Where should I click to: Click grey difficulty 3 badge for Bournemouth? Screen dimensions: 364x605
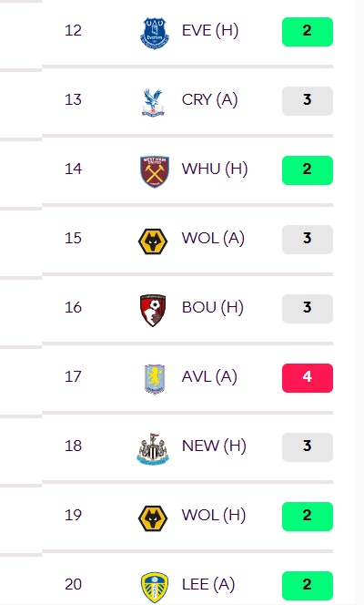(308, 309)
